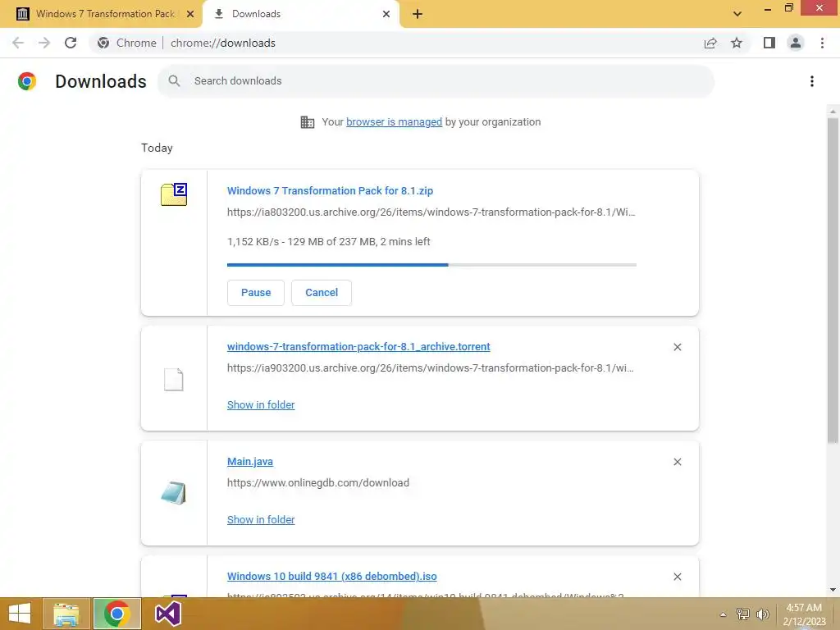Click the notepad icon of Main.java
The image size is (840, 630).
[x=174, y=493]
